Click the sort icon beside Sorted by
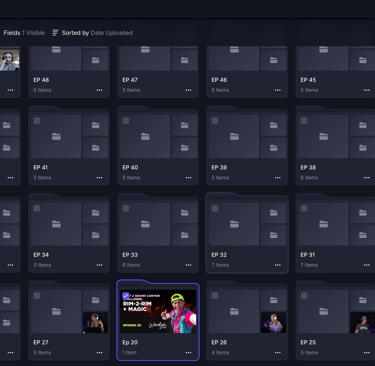 tap(55, 33)
